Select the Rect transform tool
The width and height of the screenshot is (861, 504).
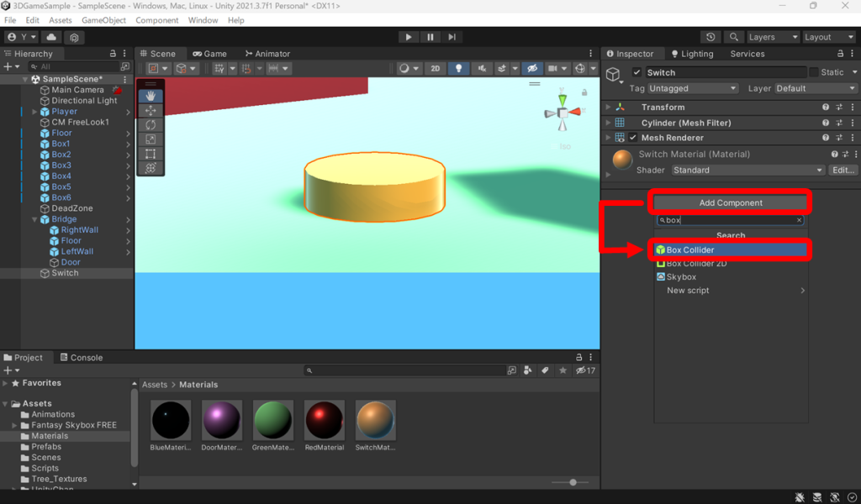(x=151, y=154)
